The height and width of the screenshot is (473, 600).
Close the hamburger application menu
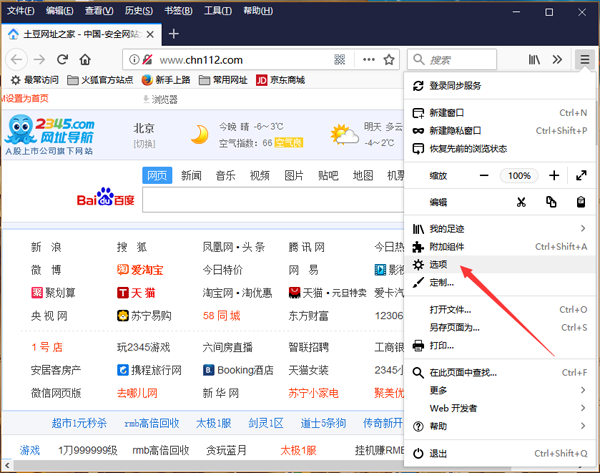[x=585, y=60]
